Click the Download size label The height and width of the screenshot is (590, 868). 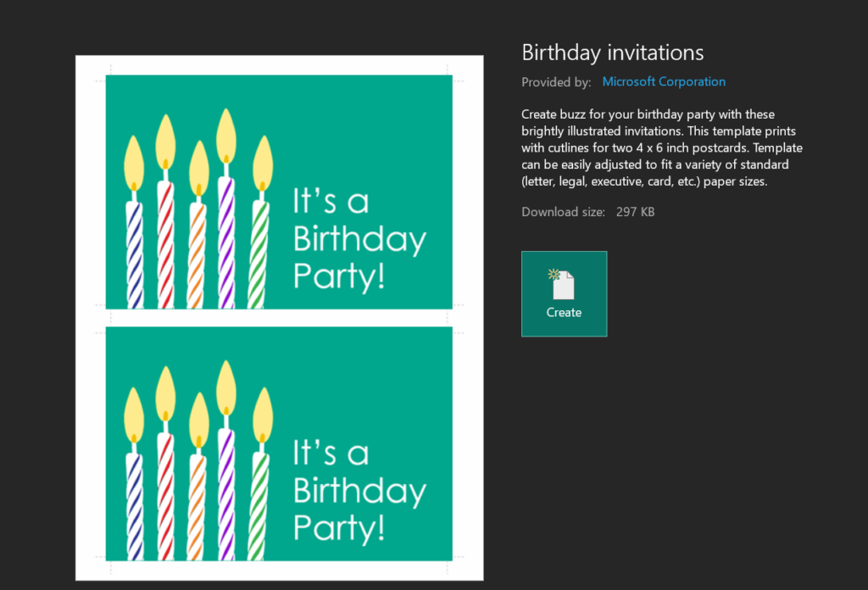(563, 212)
